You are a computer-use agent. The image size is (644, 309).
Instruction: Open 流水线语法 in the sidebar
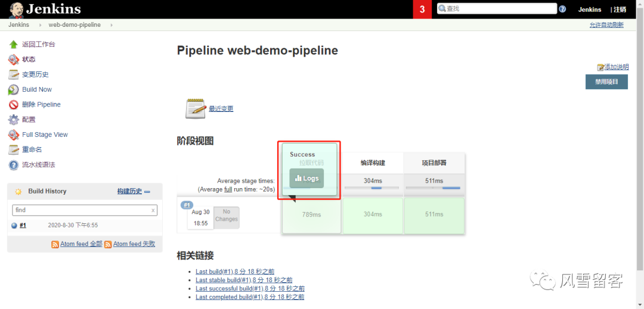coord(39,165)
